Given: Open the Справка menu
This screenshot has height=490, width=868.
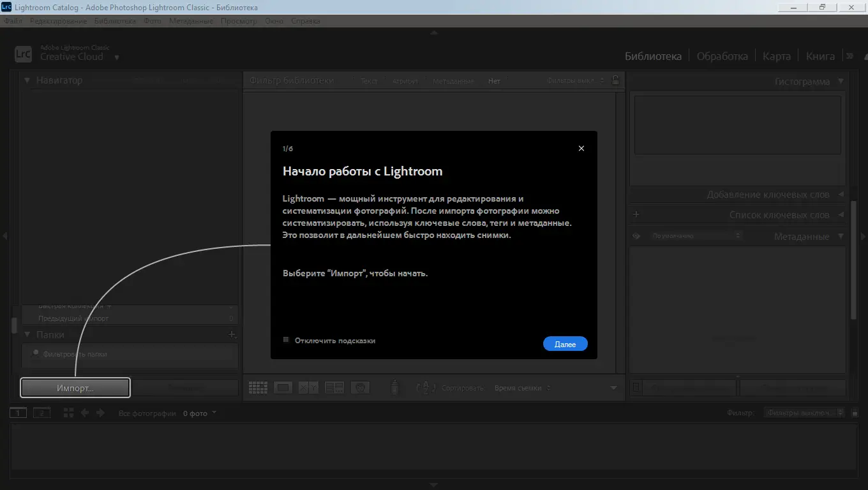Looking at the screenshot, I should pos(306,21).
